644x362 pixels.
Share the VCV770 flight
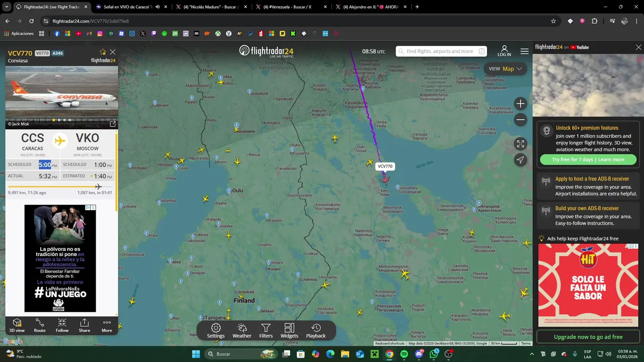point(85,325)
